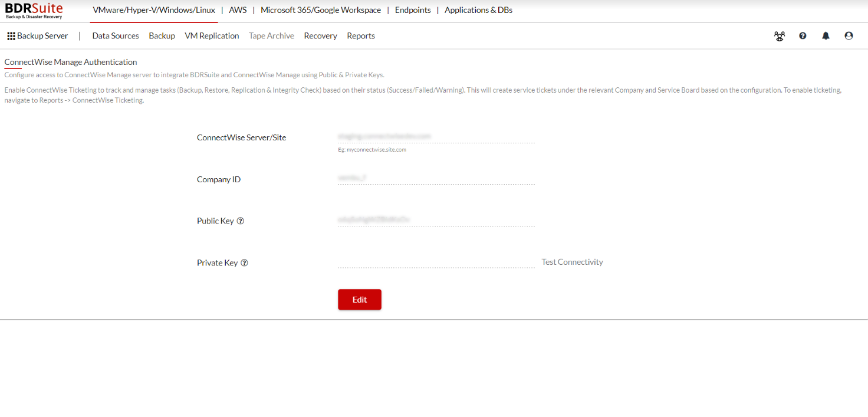868x417 pixels.
Task: Open the user groups icon in header
Action: [780, 36]
